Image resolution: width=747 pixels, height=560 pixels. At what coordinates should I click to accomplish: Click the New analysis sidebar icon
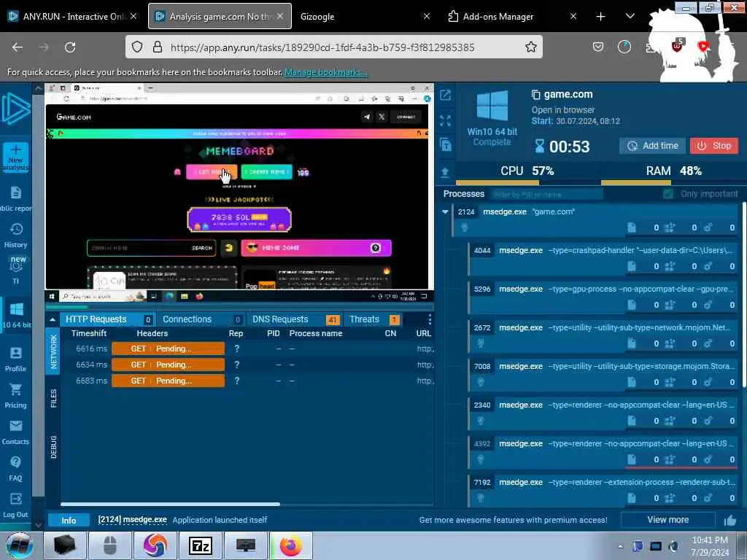tap(15, 157)
